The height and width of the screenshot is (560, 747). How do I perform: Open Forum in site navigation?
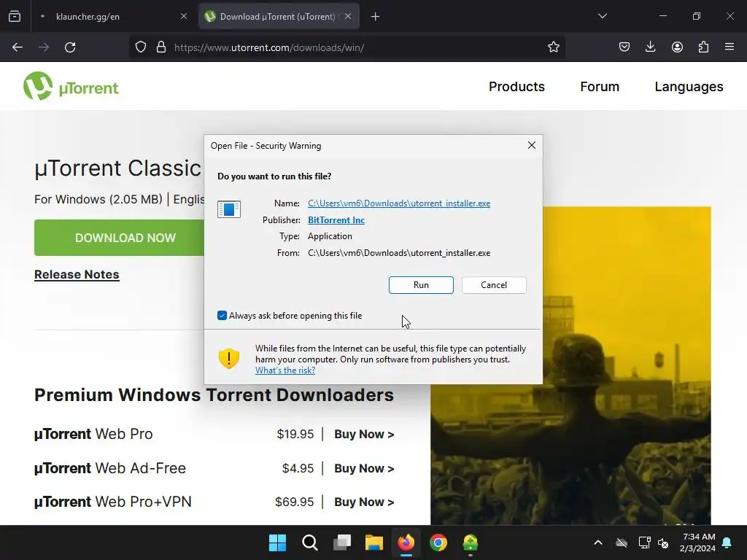click(600, 87)
